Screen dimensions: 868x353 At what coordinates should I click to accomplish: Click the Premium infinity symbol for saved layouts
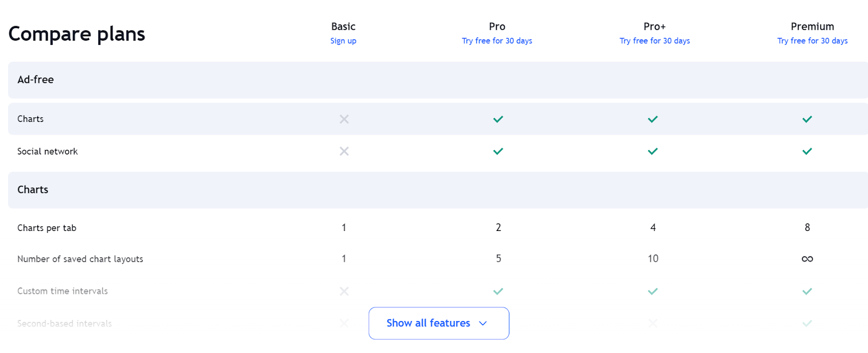(x=807, y=259)
